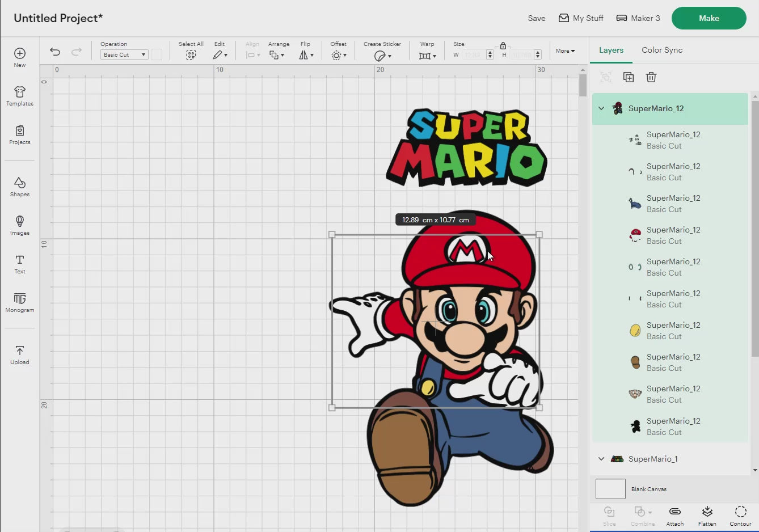This screenshot has width=759, height=532.
Task: Click the Group layers icon
Action: (606, 77)
